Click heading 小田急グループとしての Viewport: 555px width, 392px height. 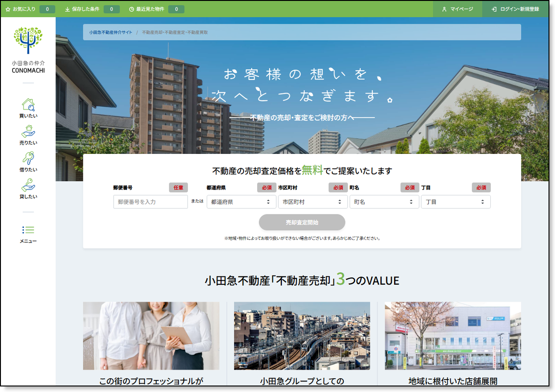[302, 381]
